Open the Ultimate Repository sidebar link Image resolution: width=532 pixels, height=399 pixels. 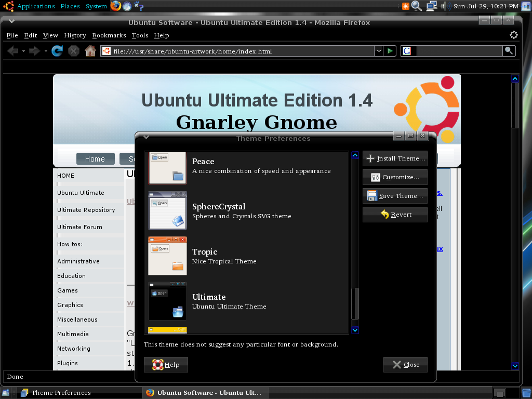tap(86, 210)
